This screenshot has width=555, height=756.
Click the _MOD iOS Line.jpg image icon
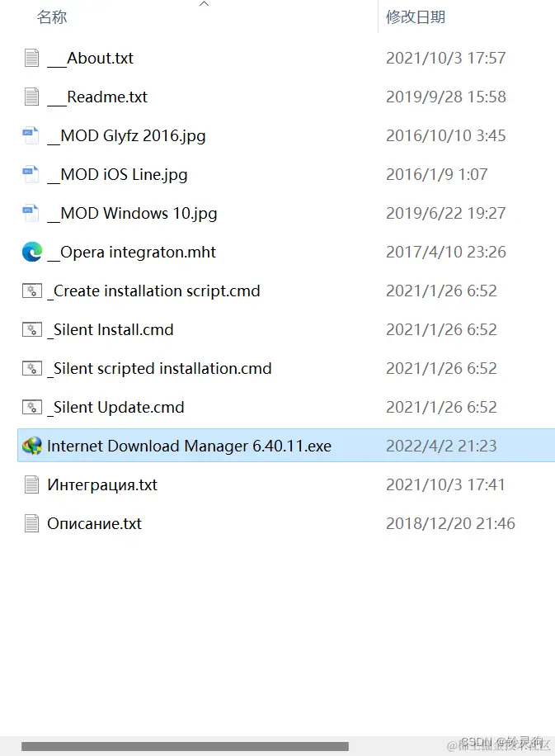tap(31, 174)
